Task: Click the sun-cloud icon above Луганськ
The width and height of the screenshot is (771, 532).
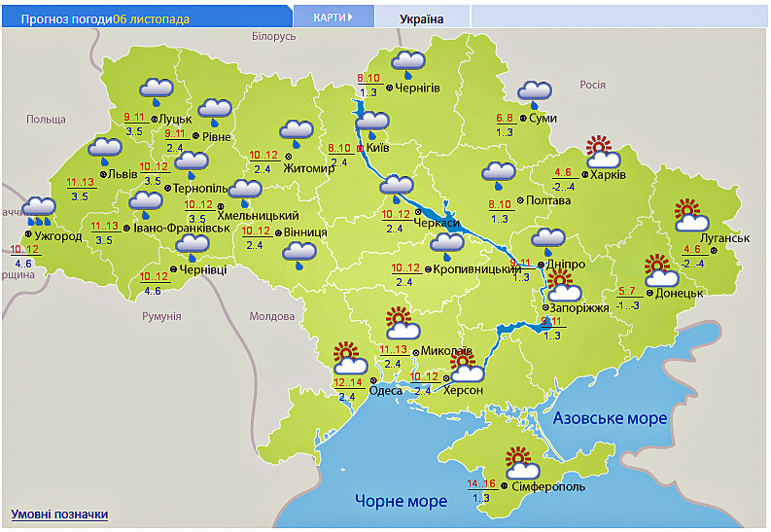Action: click(x=691, y=216)
